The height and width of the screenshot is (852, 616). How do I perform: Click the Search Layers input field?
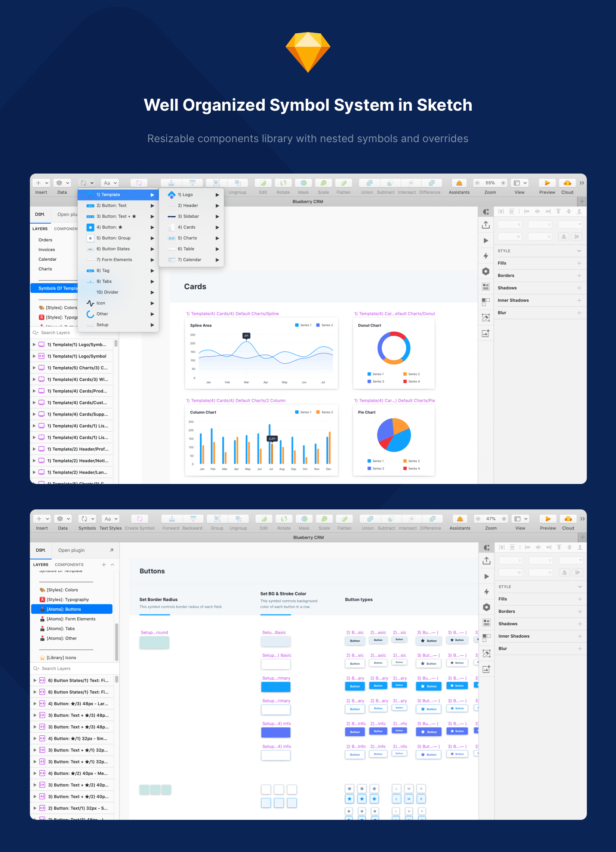click(56, 332)
